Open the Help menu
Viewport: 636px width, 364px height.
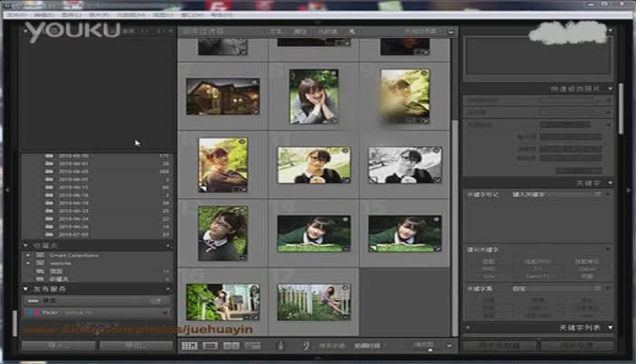222,14
